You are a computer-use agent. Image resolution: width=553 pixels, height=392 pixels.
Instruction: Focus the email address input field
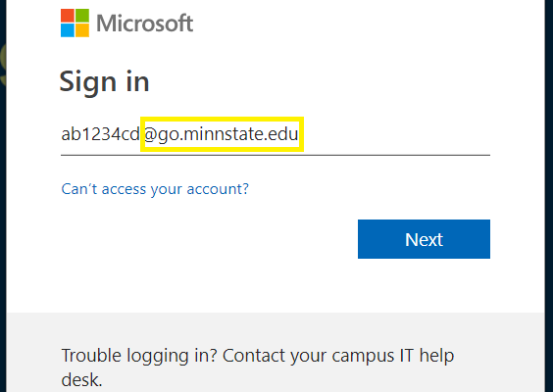coord(276,135)
